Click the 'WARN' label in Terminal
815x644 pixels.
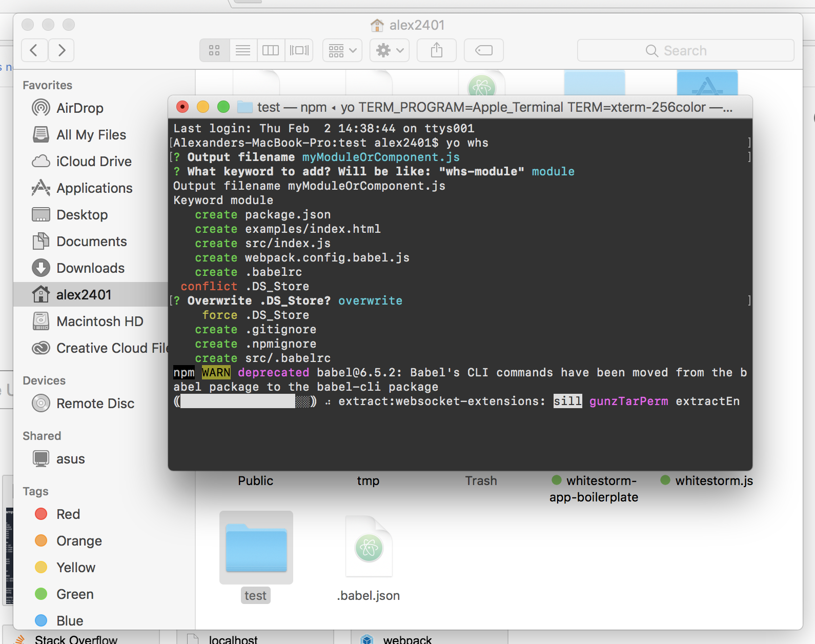pos(216,373)
